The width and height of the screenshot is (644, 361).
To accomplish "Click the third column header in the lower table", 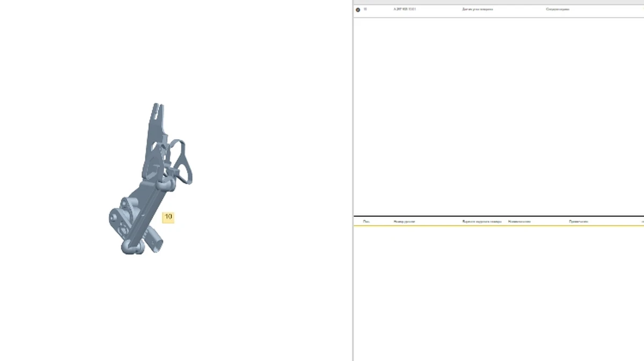I will (482, 221).
